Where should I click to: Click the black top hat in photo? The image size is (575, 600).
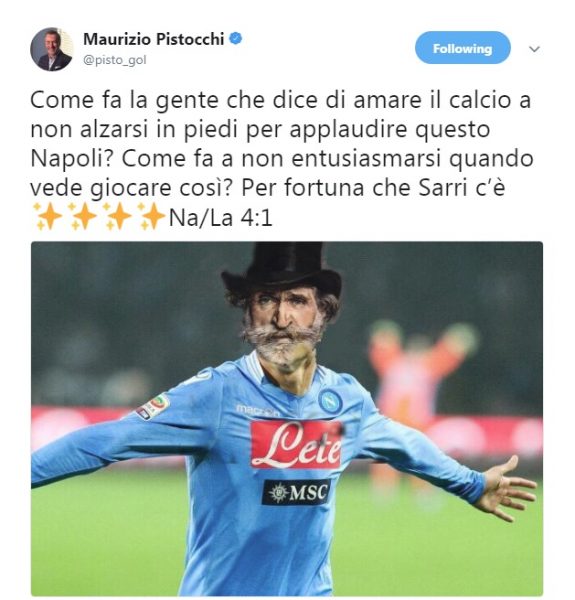[x=281, y=269]
